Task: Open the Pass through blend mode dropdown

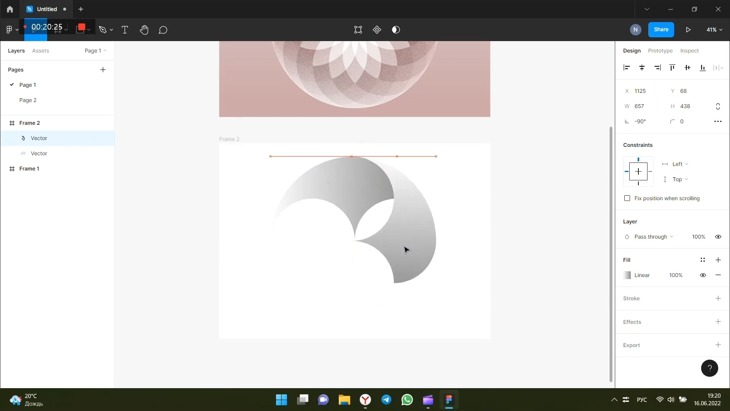Action: click(x=654, y=237)
